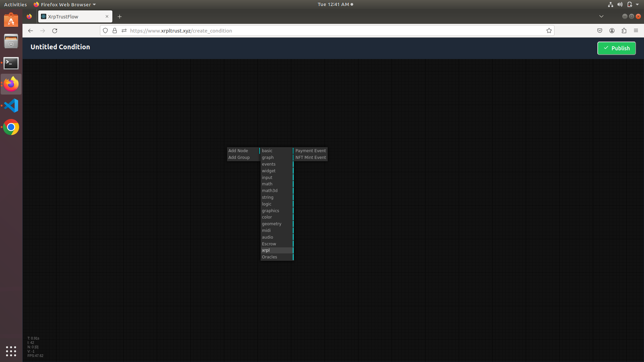Bookmark page with star icon
This screenshot has height=362, width=644.
pos(549,31)
